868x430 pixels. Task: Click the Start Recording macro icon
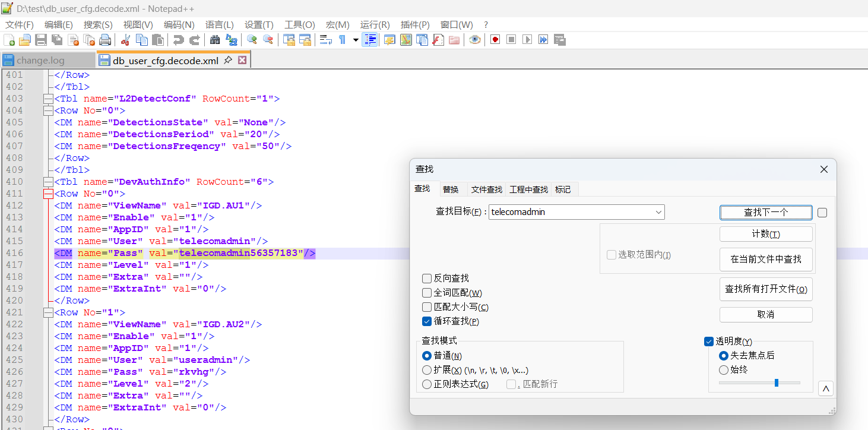[x=495, y=40]
